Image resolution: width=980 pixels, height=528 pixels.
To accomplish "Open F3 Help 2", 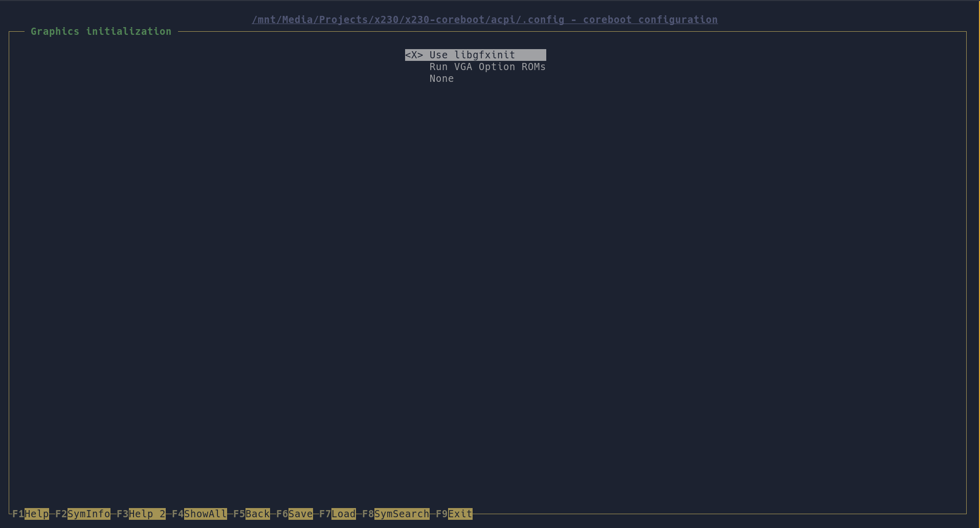I will 141,514.
